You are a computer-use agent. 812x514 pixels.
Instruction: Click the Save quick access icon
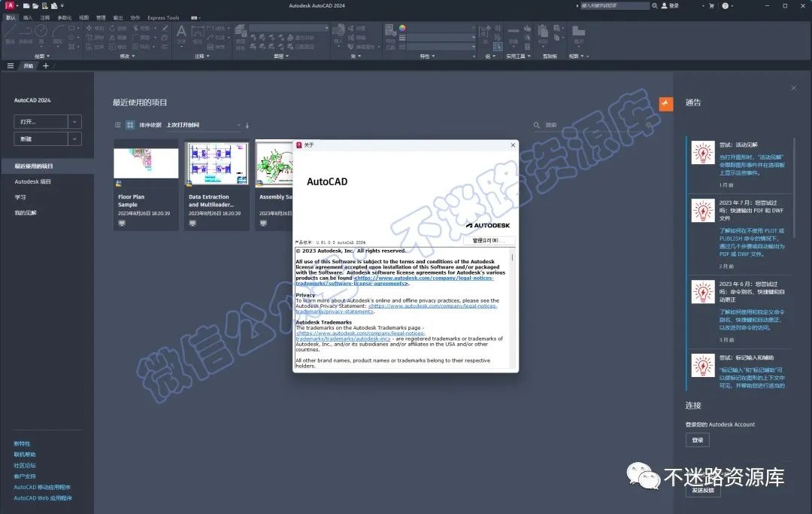tap(44, 6)
